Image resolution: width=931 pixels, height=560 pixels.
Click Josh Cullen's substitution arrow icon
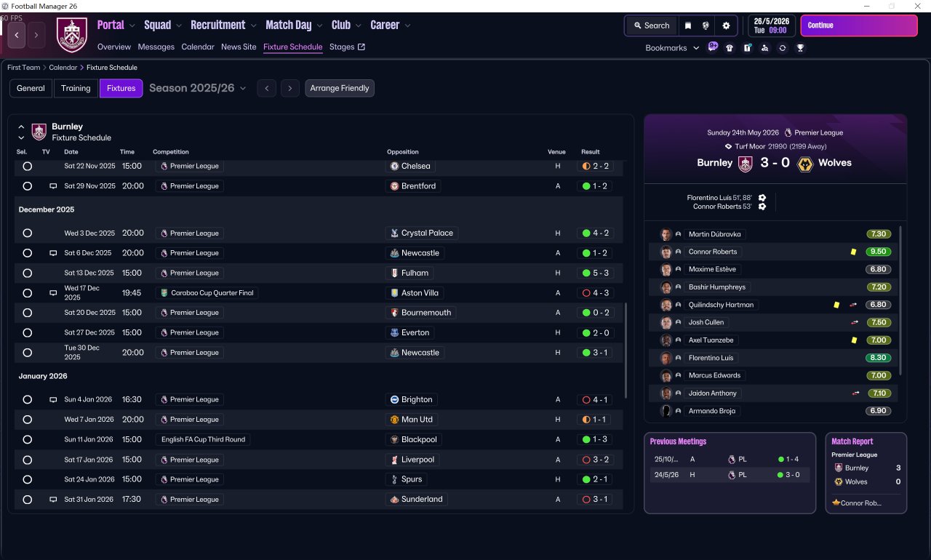tap(855, 322)
